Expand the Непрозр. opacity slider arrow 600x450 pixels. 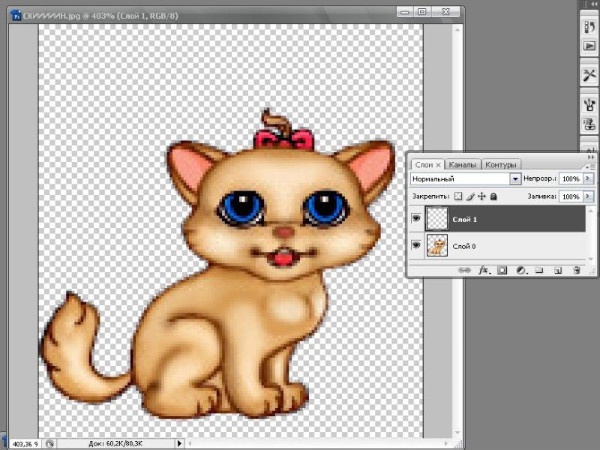590,179
